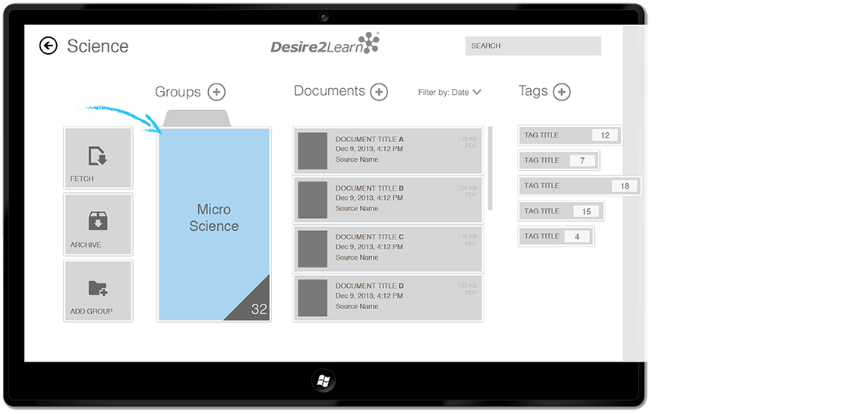Image resolution: width=868 pixels, height=414 pixels.
Task: Expand the Filter by Date dropdown
Action: point(450,93)
